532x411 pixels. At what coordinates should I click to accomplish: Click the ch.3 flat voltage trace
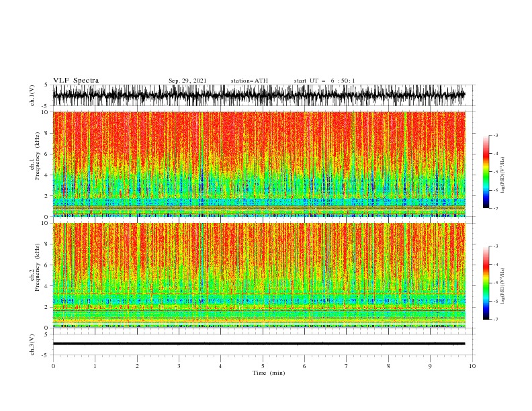coord(259,344)
